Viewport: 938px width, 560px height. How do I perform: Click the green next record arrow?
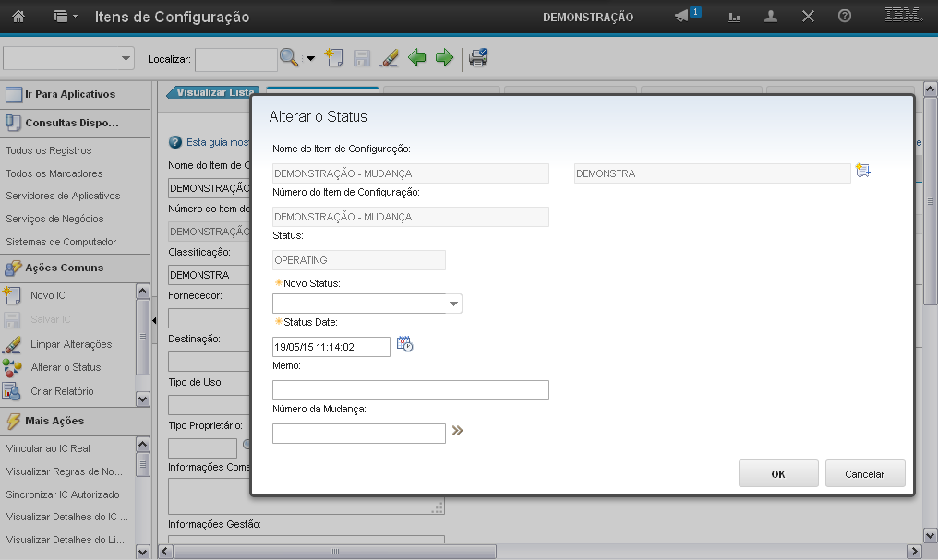pyautogui.click(x=444, y=58)
